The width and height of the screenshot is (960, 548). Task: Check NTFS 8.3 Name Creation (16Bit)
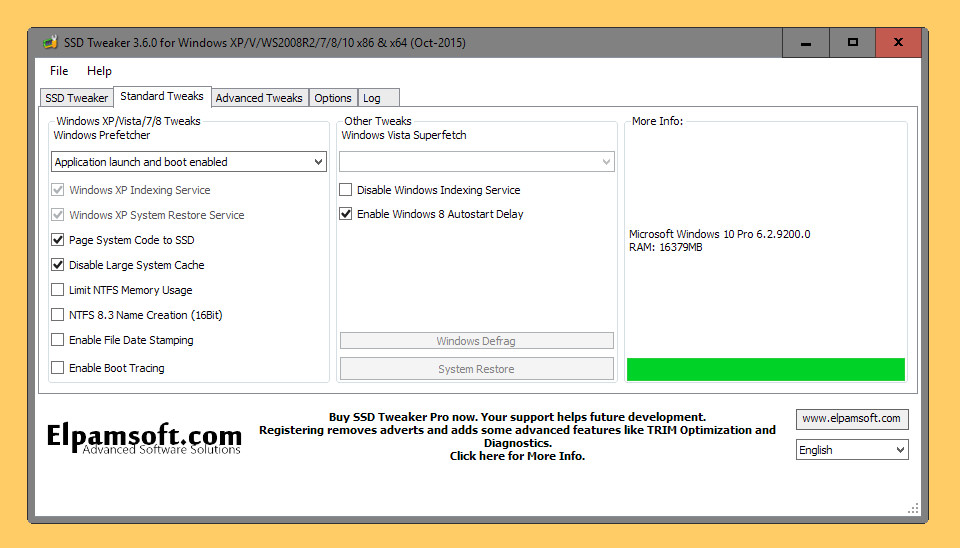pyautogui.click(x=58, y=315)
